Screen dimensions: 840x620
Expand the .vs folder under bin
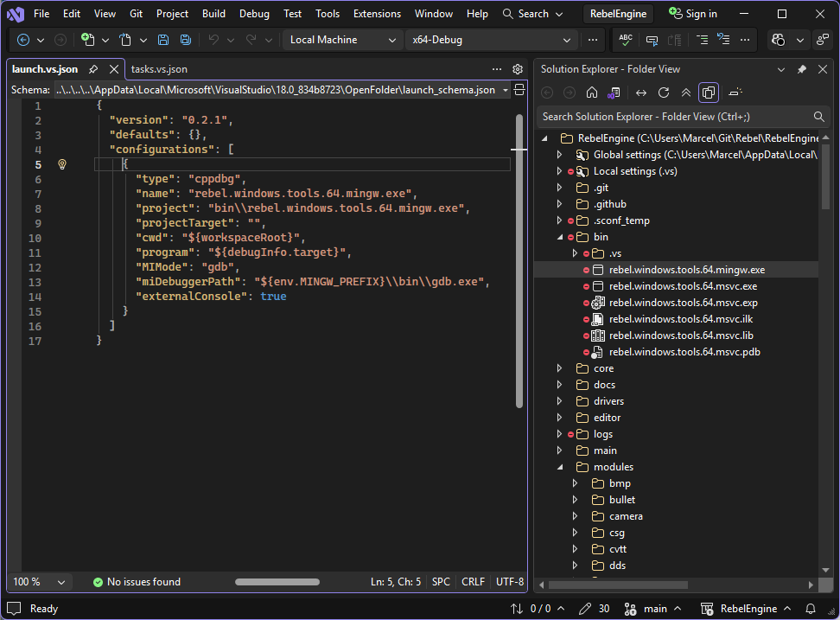pyautogui.click(x=575, y=253)
